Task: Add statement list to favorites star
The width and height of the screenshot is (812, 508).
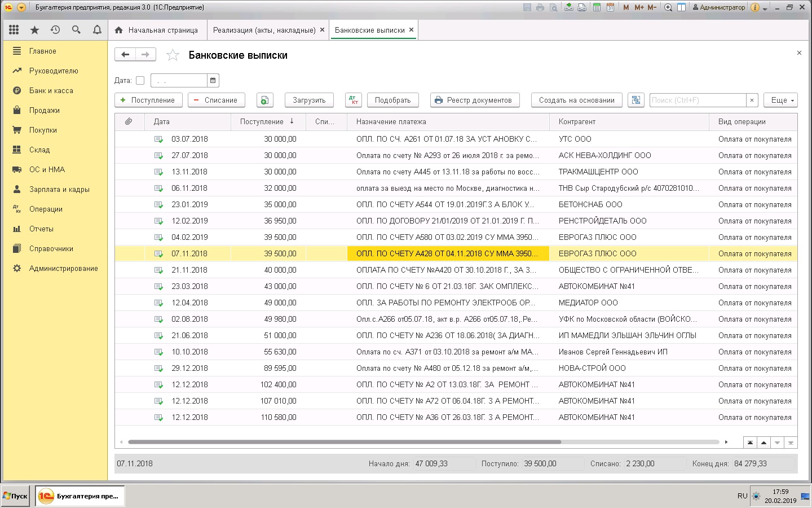Action: [173, 55]
